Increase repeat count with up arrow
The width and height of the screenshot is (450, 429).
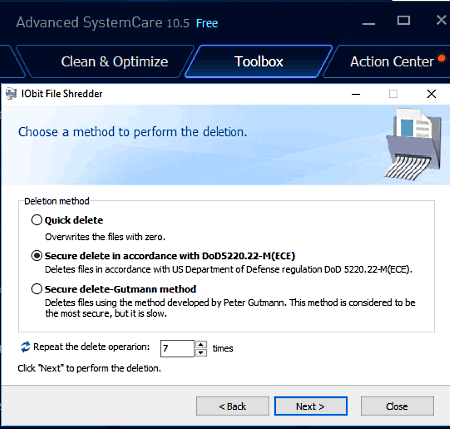(201, 345)
